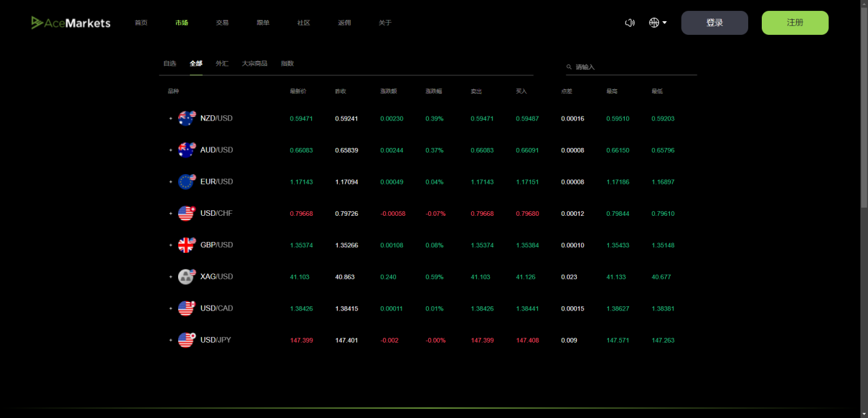
Task: Click the USD/JPY flag icon
Action: 186,339
